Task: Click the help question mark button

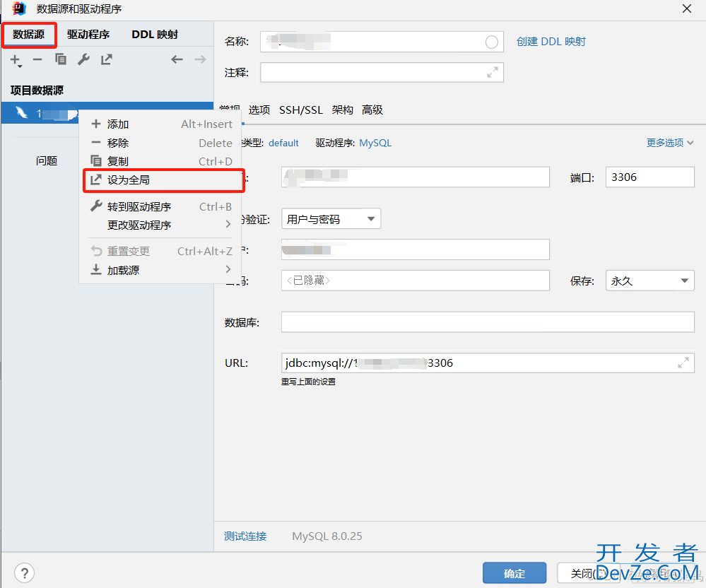Action: 24,572
